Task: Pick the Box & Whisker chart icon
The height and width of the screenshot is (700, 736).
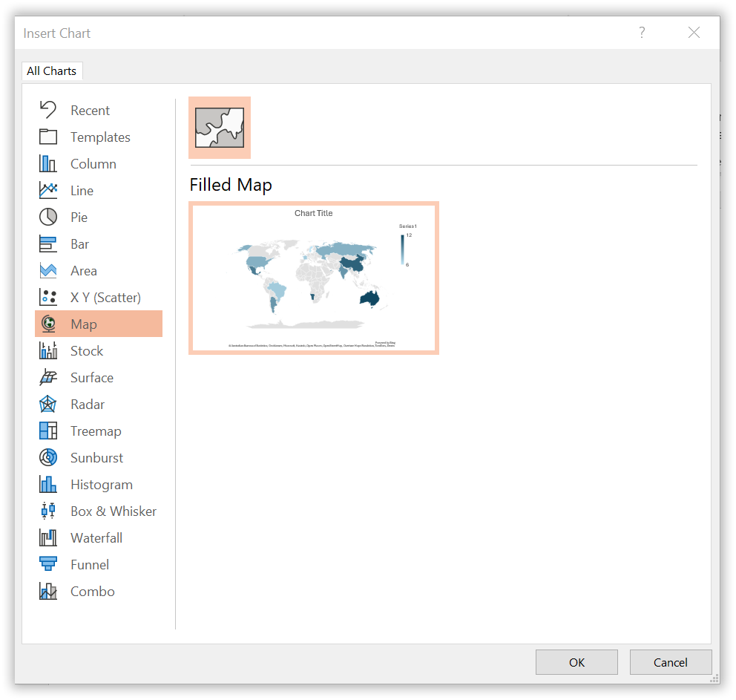Action: pos(48,511)
